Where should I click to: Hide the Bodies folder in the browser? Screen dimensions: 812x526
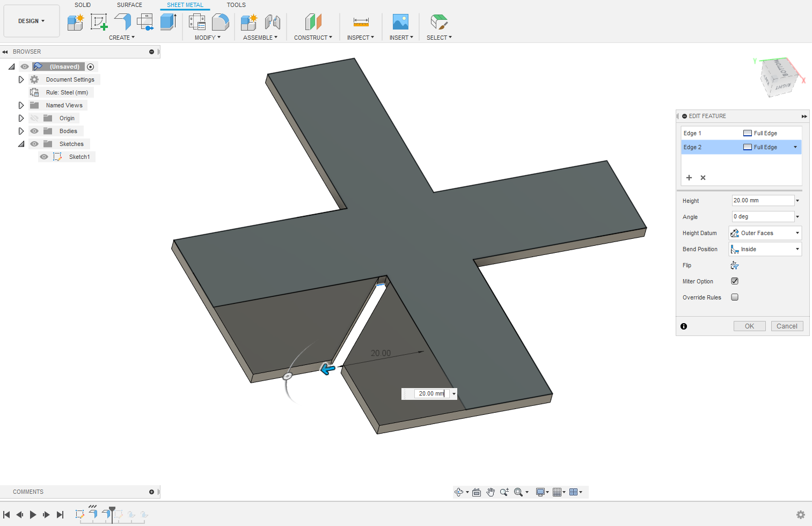pos(34,130)
